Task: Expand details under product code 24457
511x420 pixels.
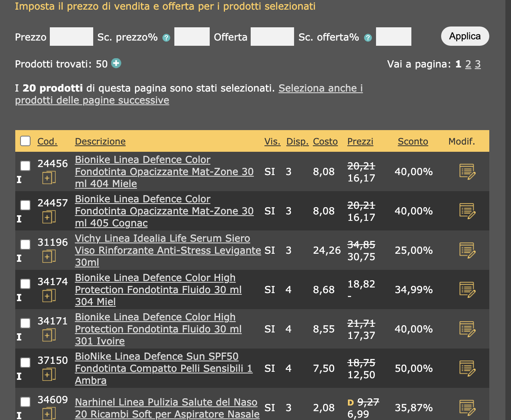Action: 48,217
